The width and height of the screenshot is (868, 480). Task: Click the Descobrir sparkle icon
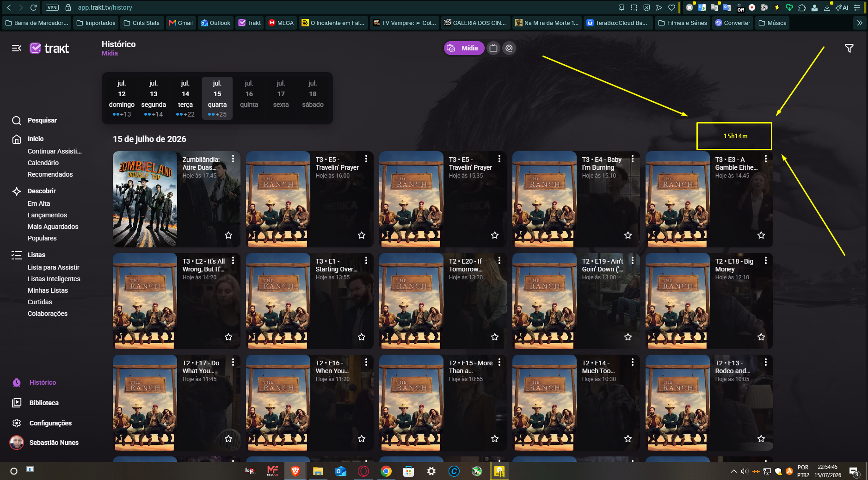(x=17, y=191)
